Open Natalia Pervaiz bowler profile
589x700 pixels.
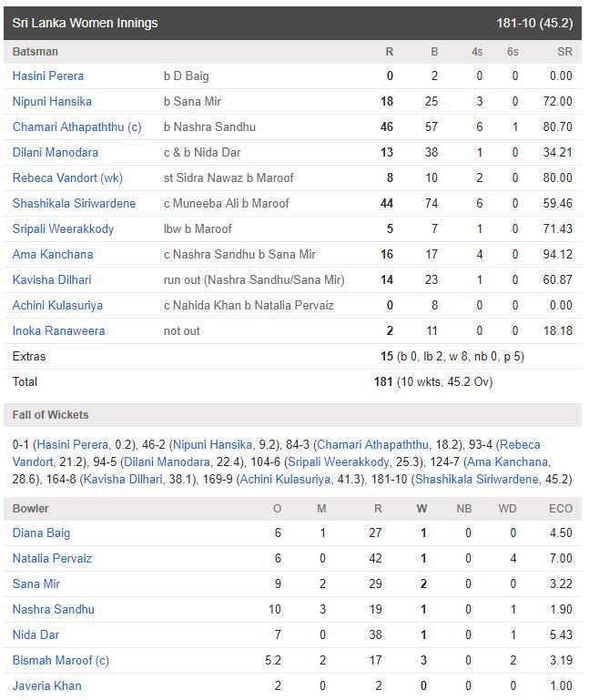52,559
